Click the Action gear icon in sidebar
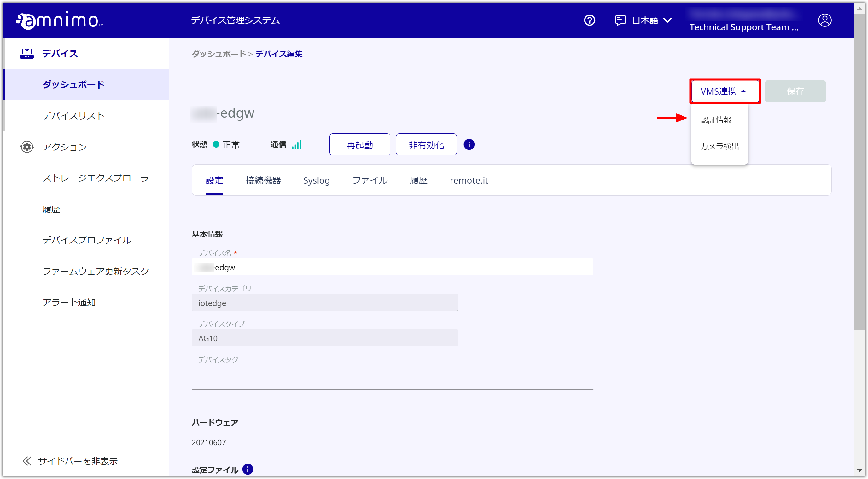This screenshot has width=868, height=479. [x=26, y=147]
